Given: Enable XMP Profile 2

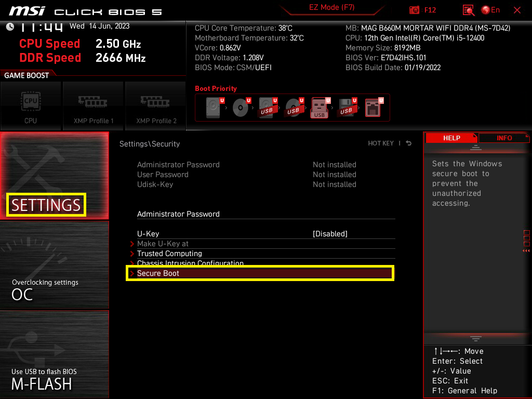Looking at the screenshot, I should tap(156, 106).
